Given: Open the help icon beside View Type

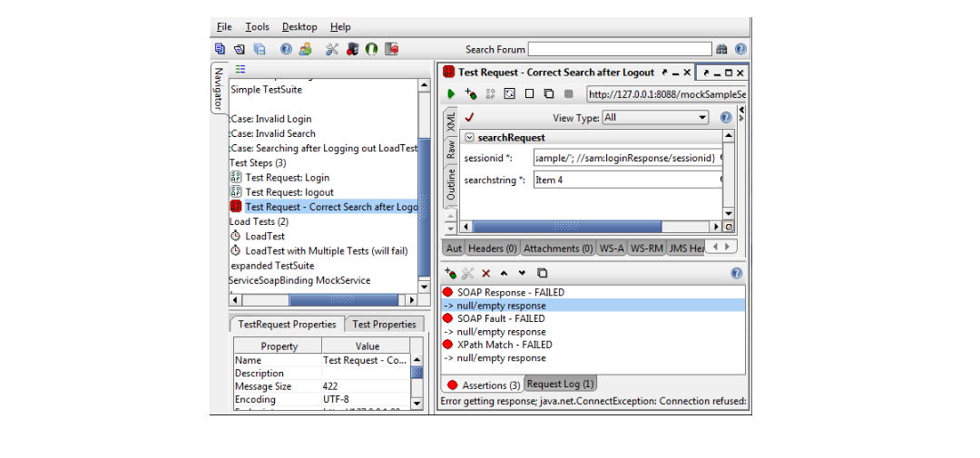Looking at the screenshot, I should pyautogui.click(x=725, y=118).
